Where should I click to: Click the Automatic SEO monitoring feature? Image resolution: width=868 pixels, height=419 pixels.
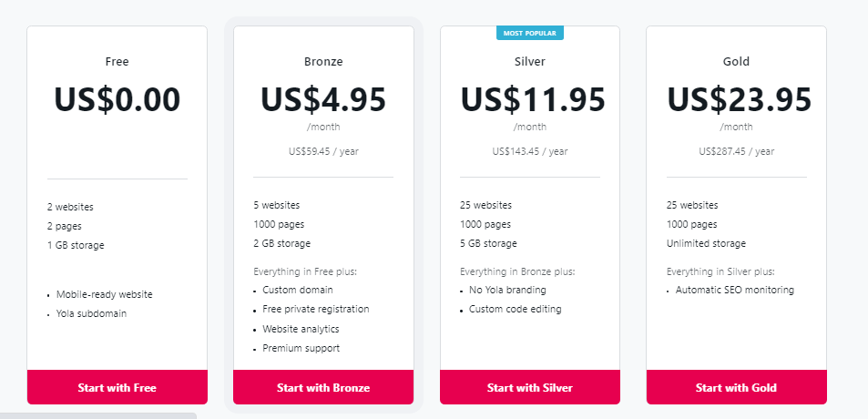tap(735, 290)
